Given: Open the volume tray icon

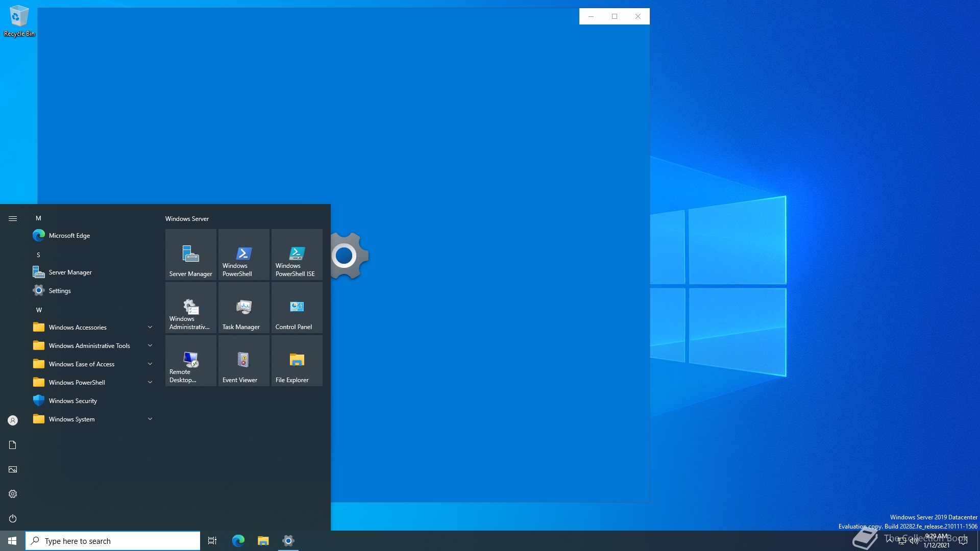Looking at the screenshot, I should (914, 541).
